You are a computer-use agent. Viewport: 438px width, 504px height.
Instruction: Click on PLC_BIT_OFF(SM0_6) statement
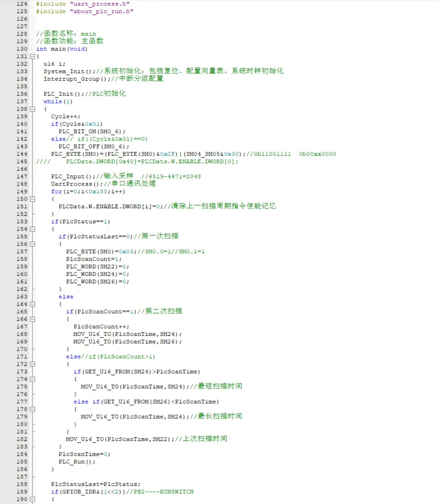[x=94, y=147]
